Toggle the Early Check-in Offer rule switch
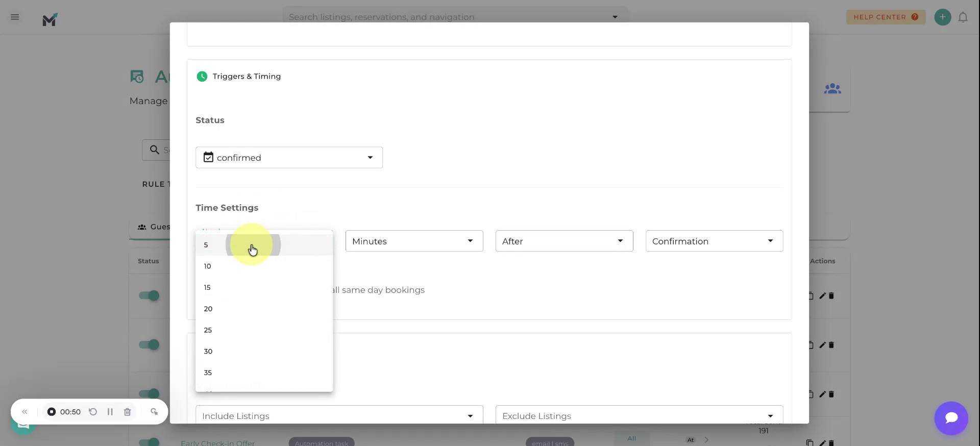 click(149, 442)
